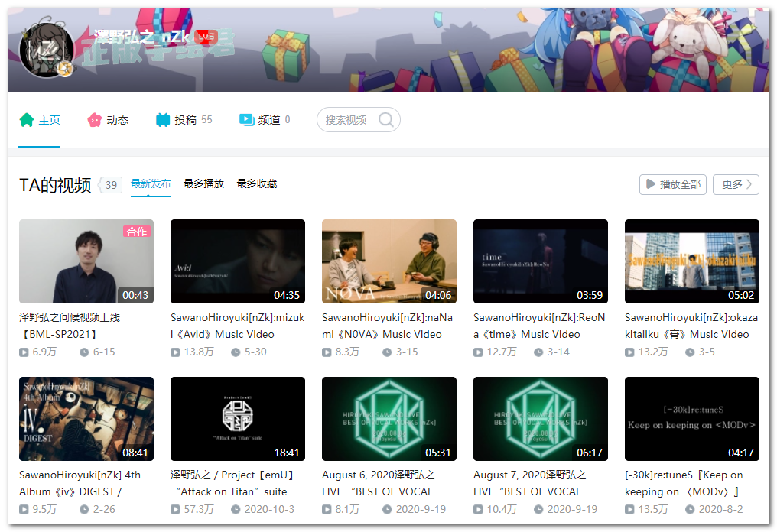Click the blue TV icon of 投稿

(163, 120)
